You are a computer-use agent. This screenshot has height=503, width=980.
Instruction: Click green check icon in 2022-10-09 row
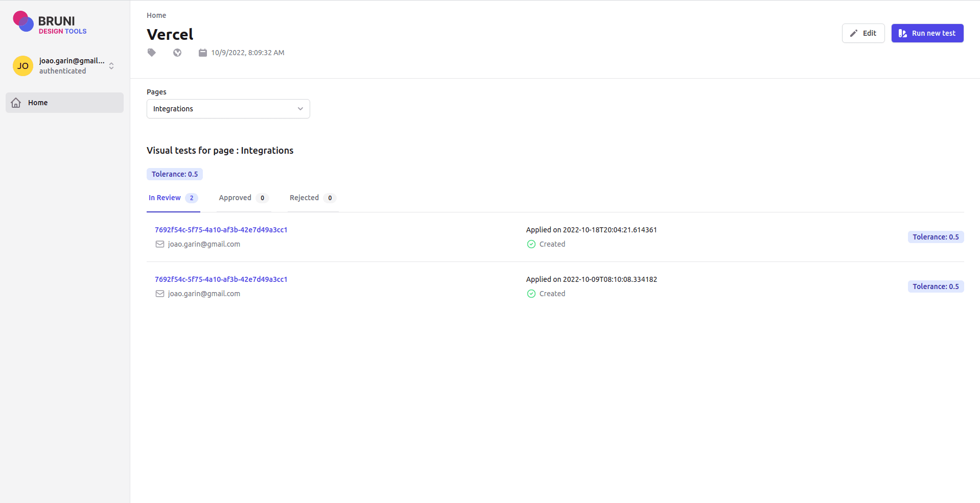(531, 294)
